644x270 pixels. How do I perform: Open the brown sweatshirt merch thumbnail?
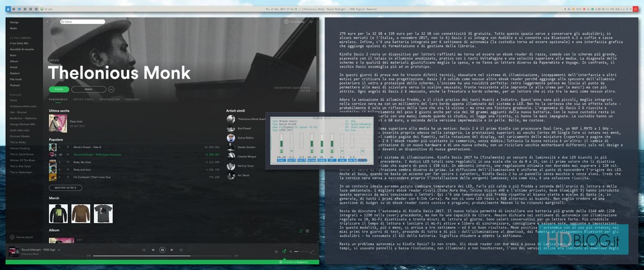click(80, 213)
